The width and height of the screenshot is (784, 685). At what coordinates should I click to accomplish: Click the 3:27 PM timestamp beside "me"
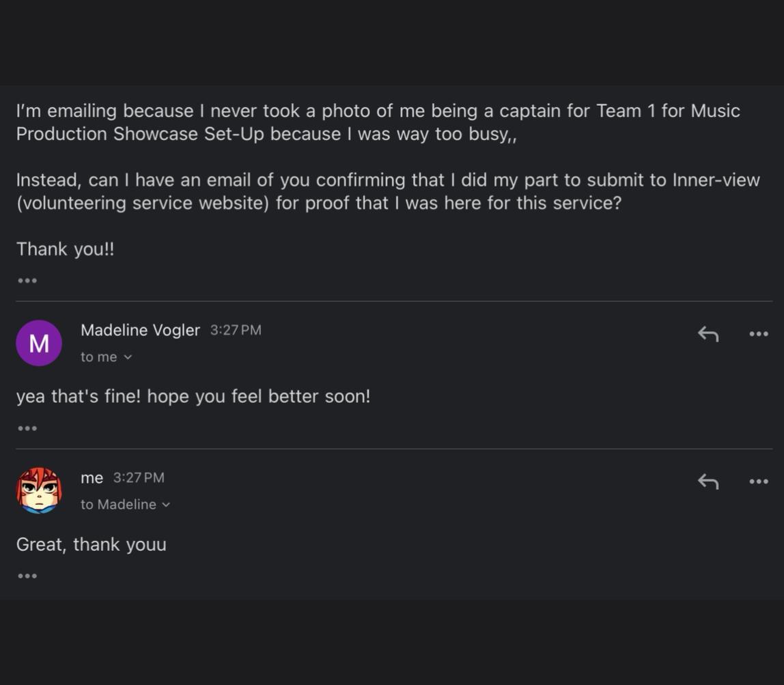click(139, 478)
